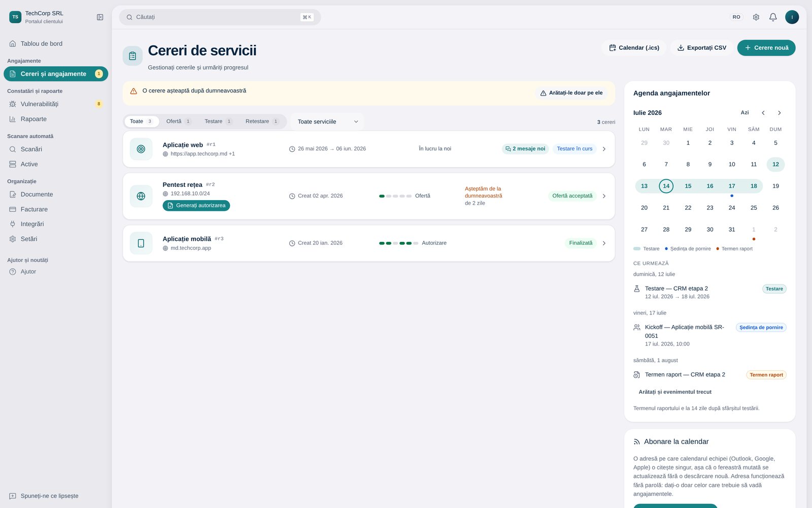This screenshot has width=812, height=508.
Task: Open Kickoff — Aplicație mobilă event
Action: 709,335
